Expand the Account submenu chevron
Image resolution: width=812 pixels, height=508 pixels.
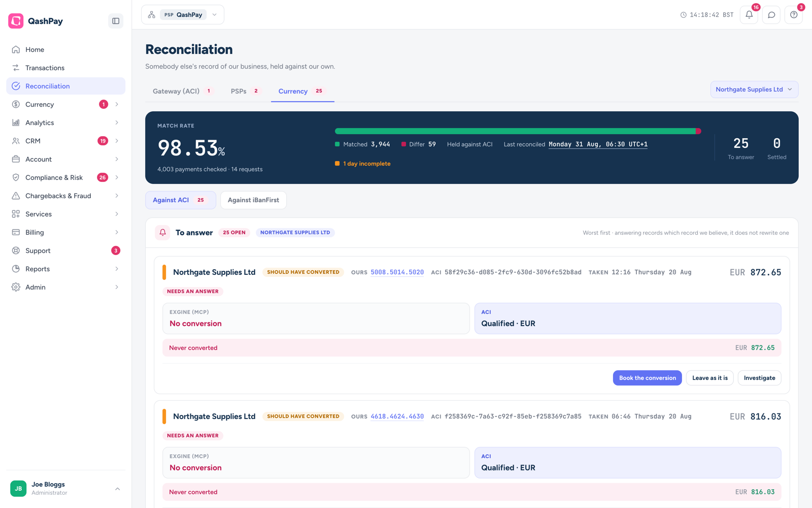point(117,159)
